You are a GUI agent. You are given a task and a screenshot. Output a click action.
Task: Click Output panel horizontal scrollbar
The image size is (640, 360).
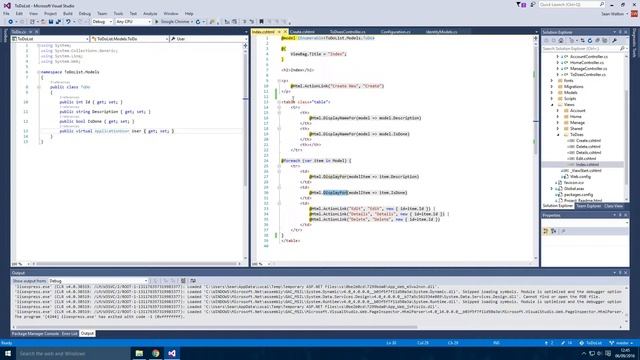pos(216,327)
